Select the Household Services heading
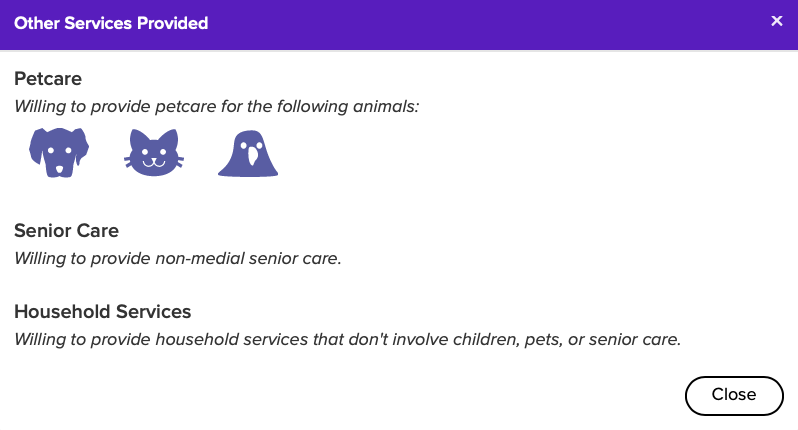798x430 pixels. (x=102, y=311)
